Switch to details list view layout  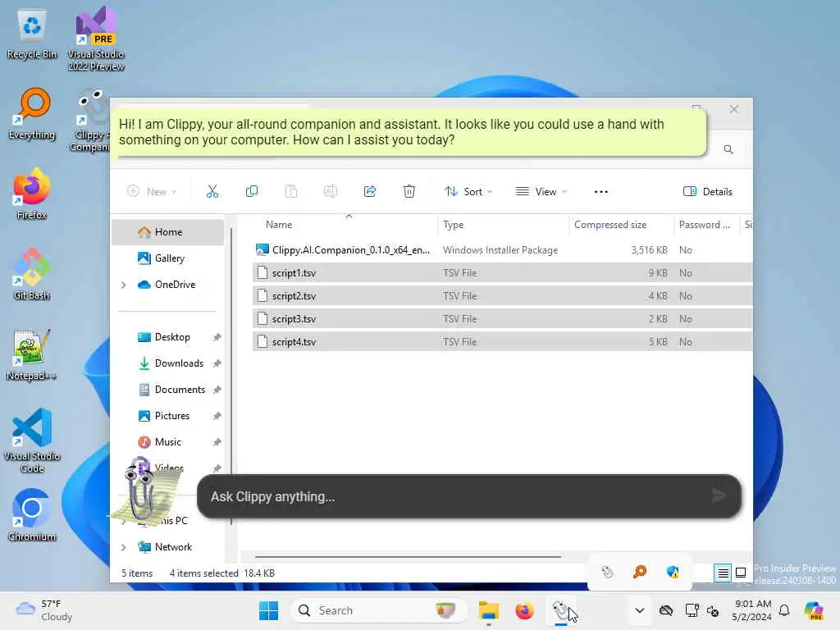point(723,573)
